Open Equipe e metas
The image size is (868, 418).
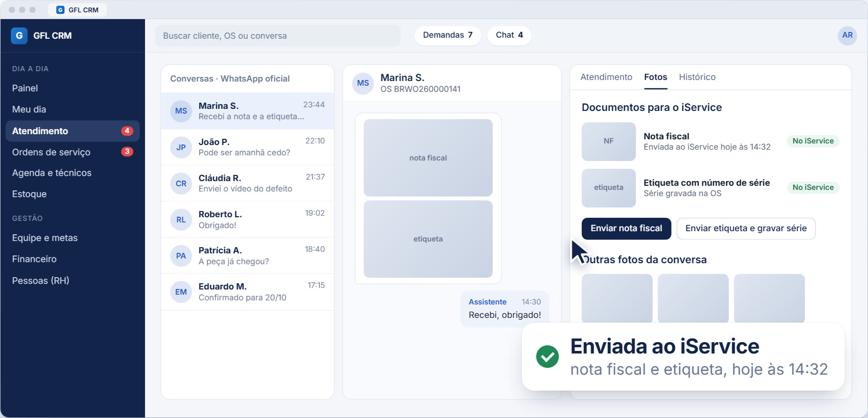coord(73,238)
